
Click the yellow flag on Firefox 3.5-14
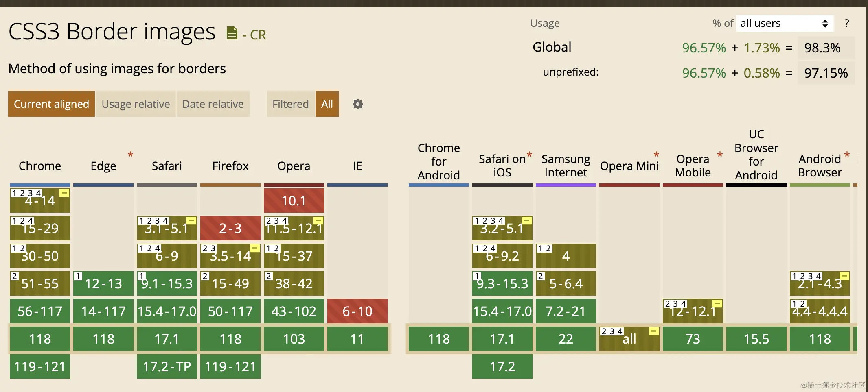pyautogui.click(x=255, y=248)
